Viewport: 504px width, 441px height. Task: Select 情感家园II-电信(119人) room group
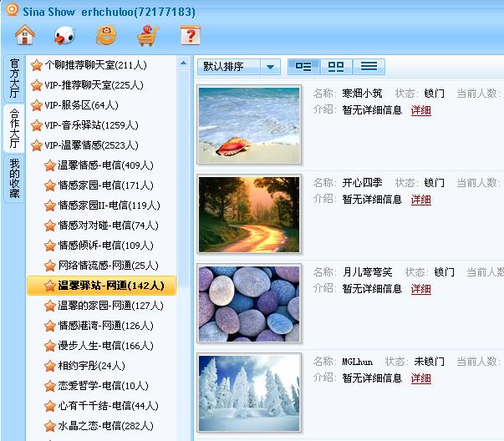pos(109,205)
